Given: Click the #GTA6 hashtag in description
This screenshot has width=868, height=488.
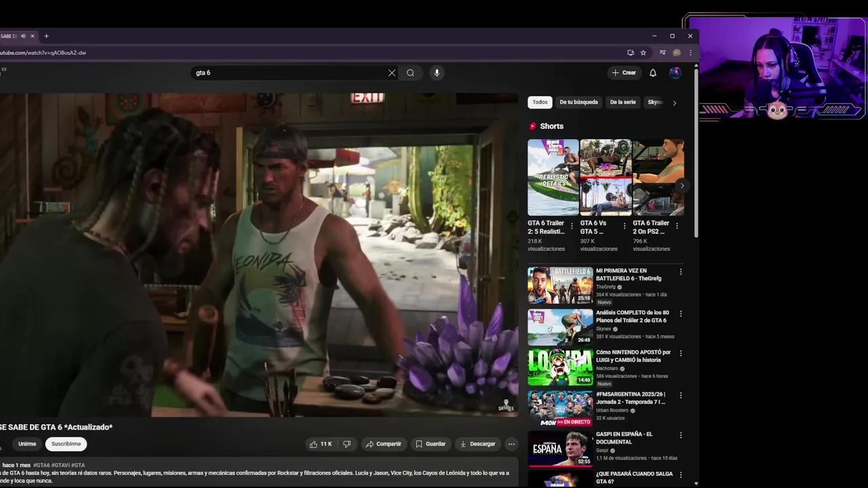Looking at the screenshot, I should click(41, 465).
